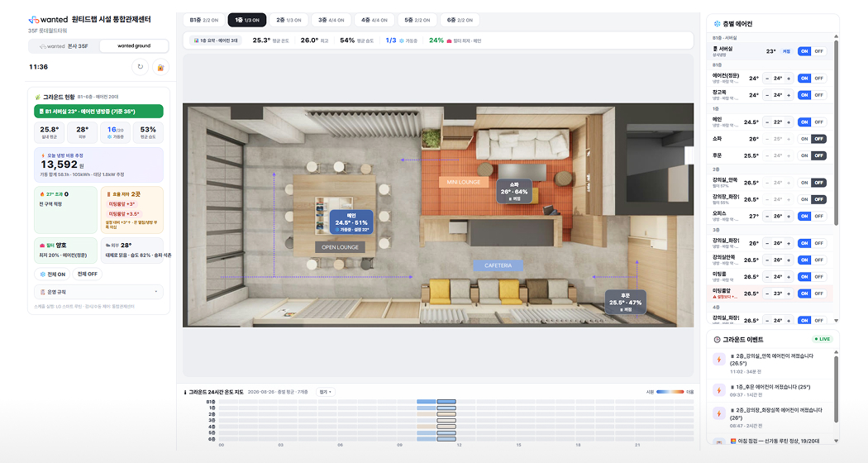Open the 3층 floor tab
Viewport: 868px width, 463px height.
point(331,20)
